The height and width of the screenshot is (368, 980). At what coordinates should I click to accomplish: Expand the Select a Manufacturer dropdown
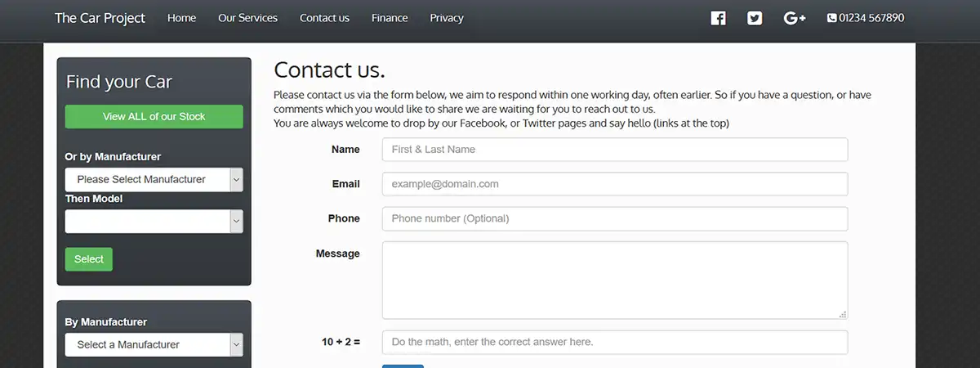tap(154, 344)
